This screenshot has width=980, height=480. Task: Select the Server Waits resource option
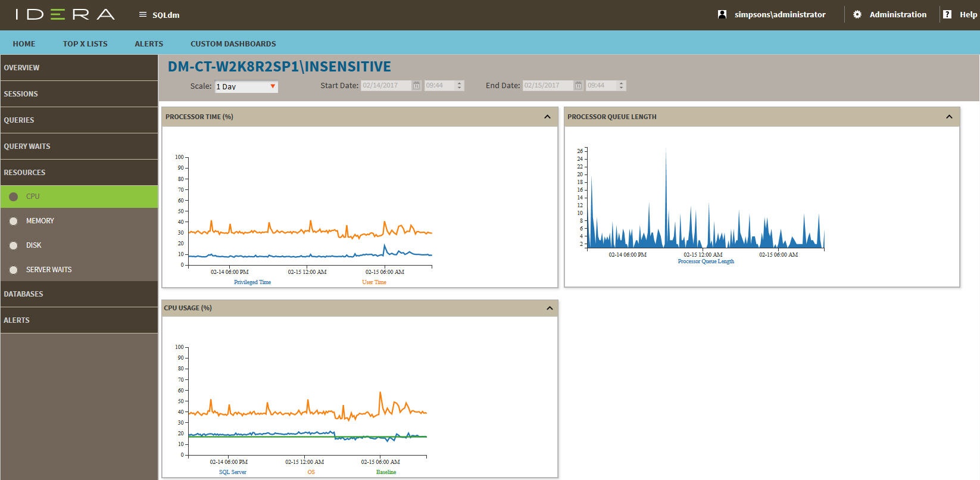pos(48,270)
